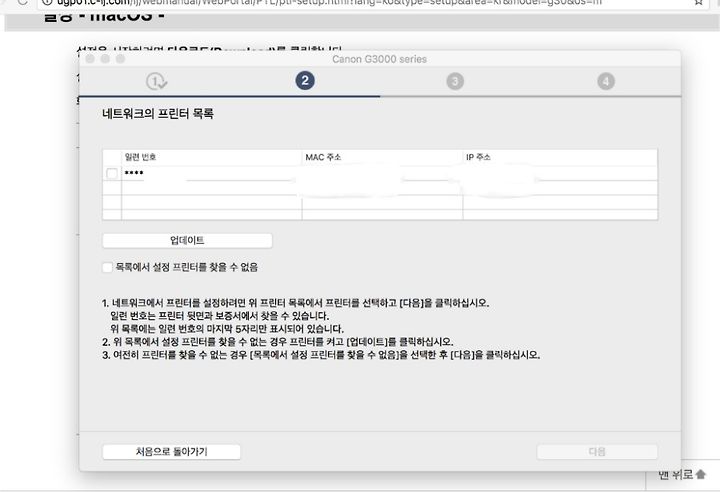This screenshot has width=720, height=492.
Task: Check the printer row checkbox with ****
Action: coord(112,173)
